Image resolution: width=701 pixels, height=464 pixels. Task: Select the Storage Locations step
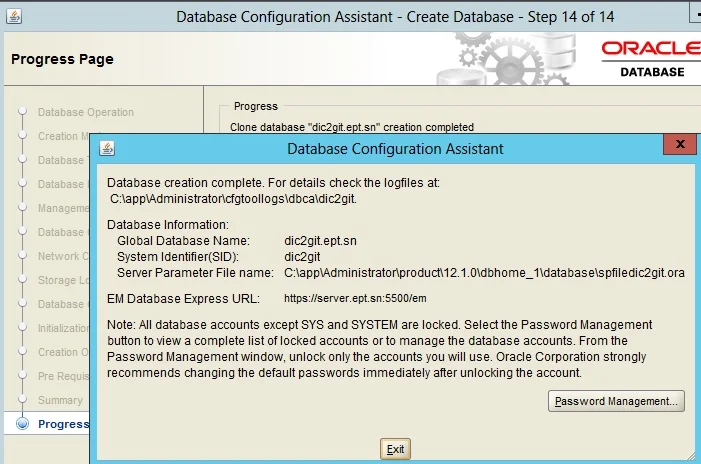coord(63,280)
